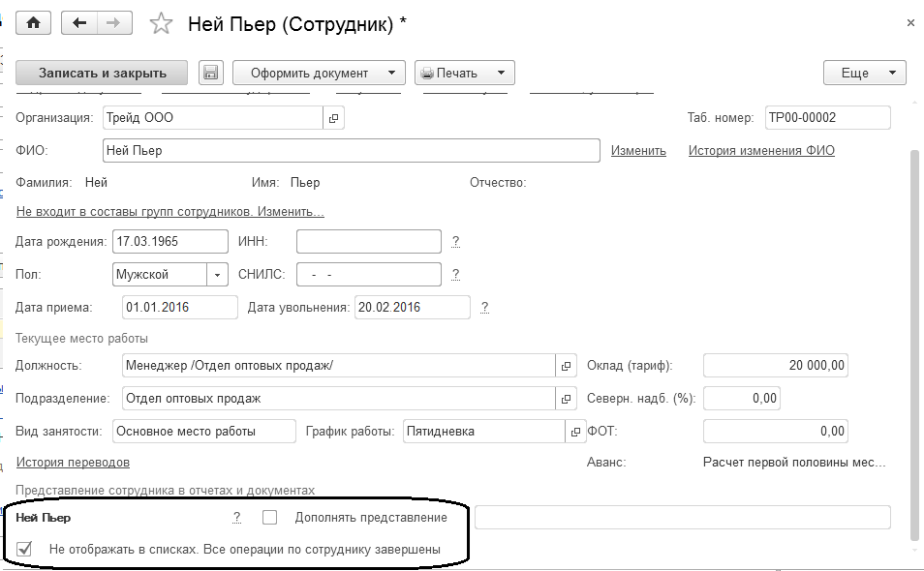The height and width of the screenshot is (571, 924).
Task: Go to the Home page icon
Action: click(x=32, y=23)
